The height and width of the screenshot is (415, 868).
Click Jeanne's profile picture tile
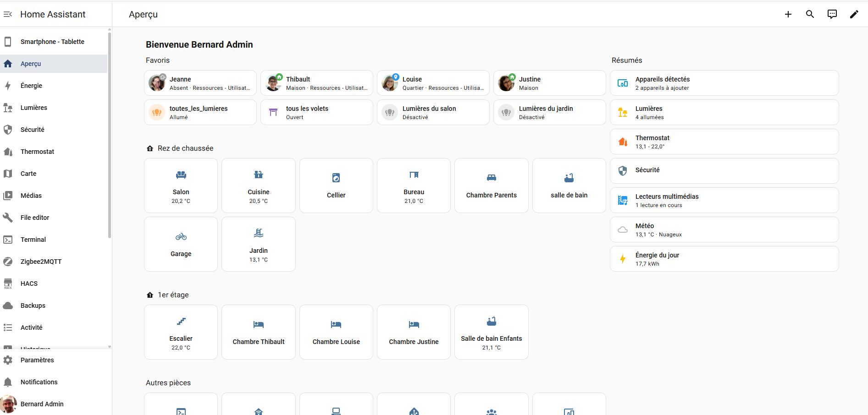(x=157, y=83)
